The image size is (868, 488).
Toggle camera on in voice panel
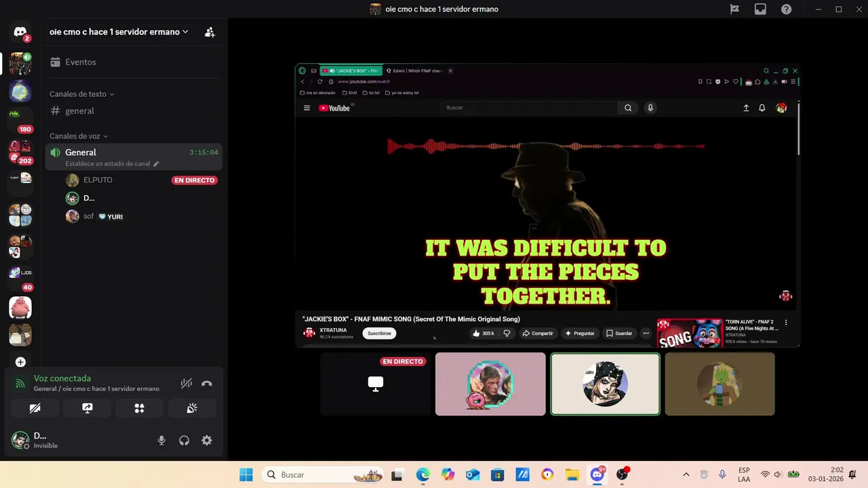click(x=35, y=408)
